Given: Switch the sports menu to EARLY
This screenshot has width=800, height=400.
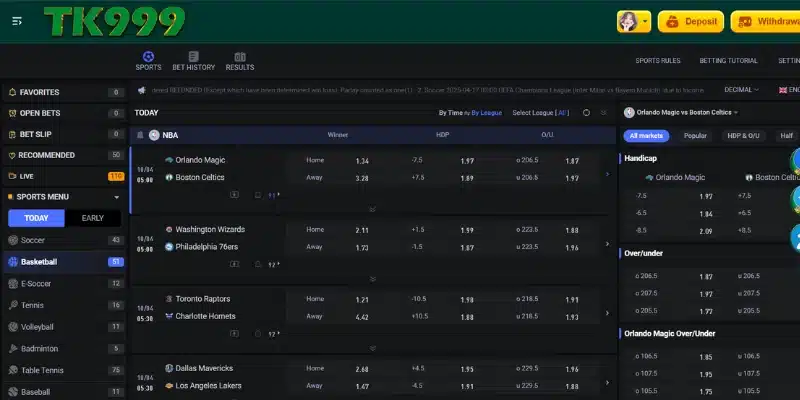Looking at the screenshot, I should click(x=92, y=218).
